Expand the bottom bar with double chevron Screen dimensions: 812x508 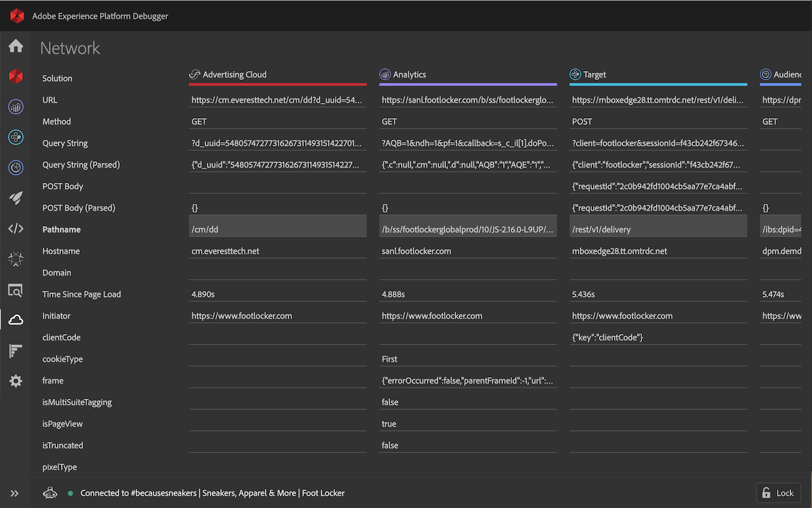15,493
